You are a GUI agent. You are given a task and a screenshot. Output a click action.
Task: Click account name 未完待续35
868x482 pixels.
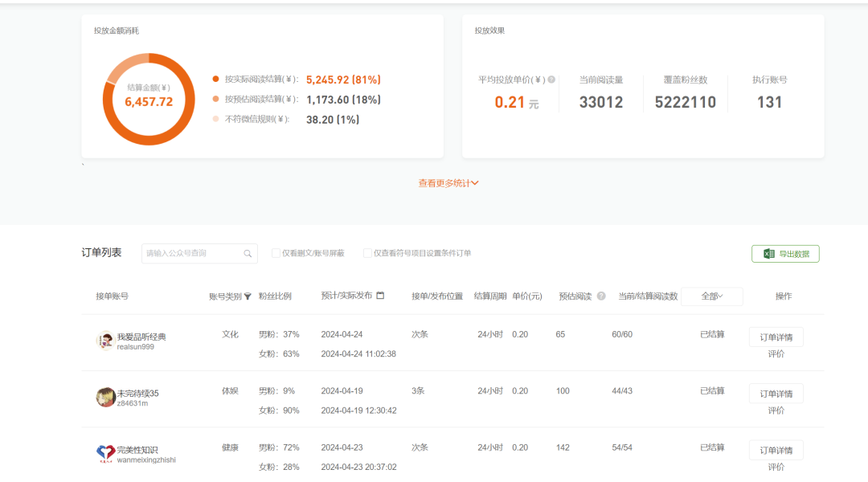tap(137, 393)
